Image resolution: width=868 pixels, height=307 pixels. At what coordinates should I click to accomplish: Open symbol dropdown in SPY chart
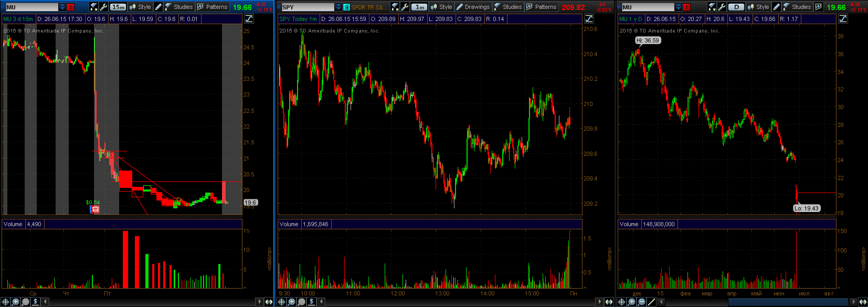(x=338, y=7)
